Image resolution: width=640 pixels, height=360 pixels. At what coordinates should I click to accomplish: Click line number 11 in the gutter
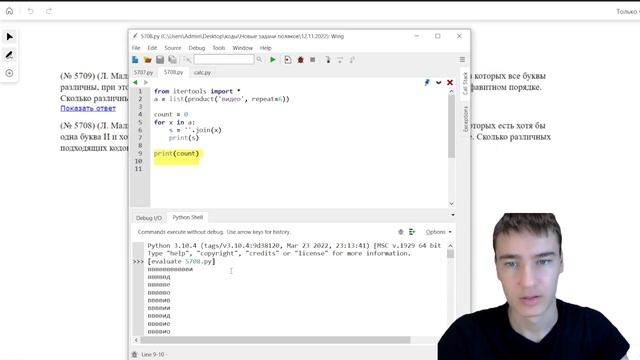pos(138,169)
